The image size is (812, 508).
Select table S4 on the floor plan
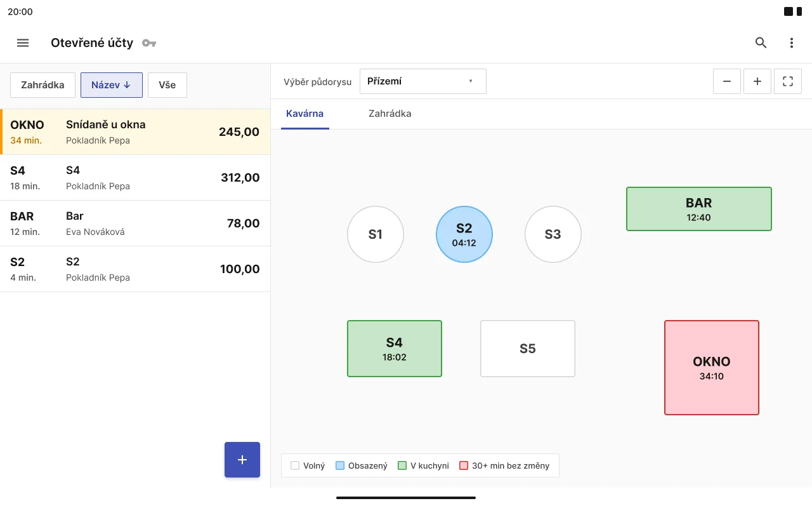[x=395, y=349]
